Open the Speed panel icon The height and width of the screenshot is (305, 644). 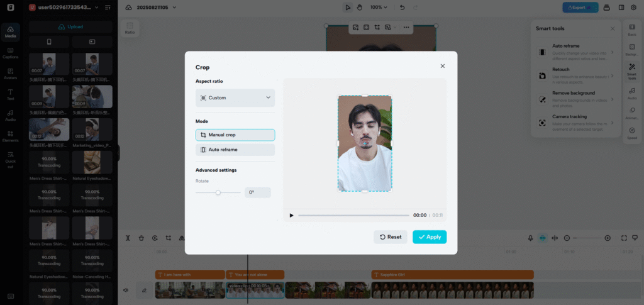coord(632,133)
